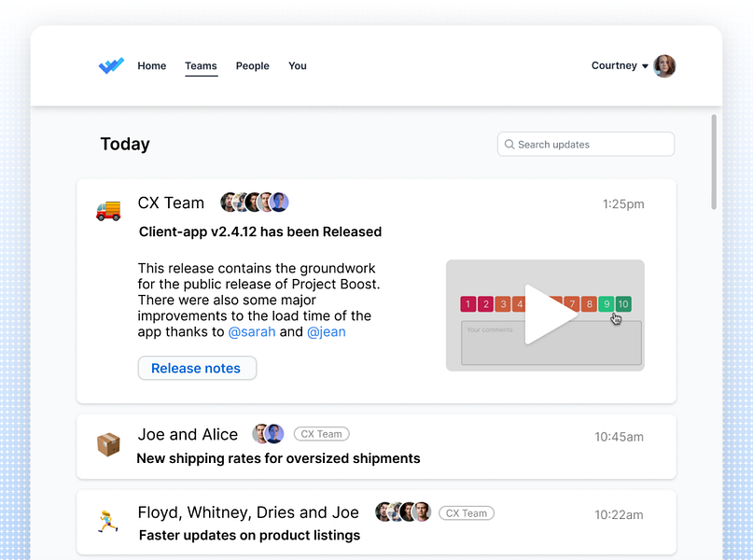Click the Courtney username label
The height and width of the screenshot is (560, 753).
614,65
